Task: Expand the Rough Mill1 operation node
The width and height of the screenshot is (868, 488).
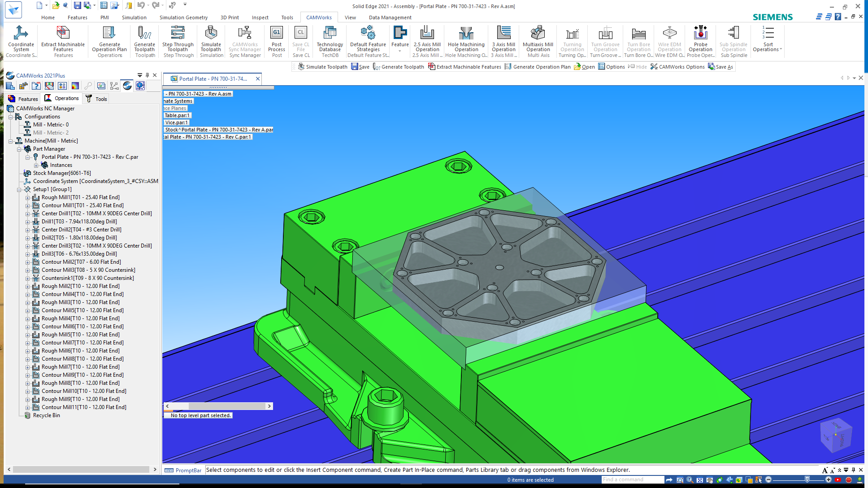Action: (x=27, y=197)
